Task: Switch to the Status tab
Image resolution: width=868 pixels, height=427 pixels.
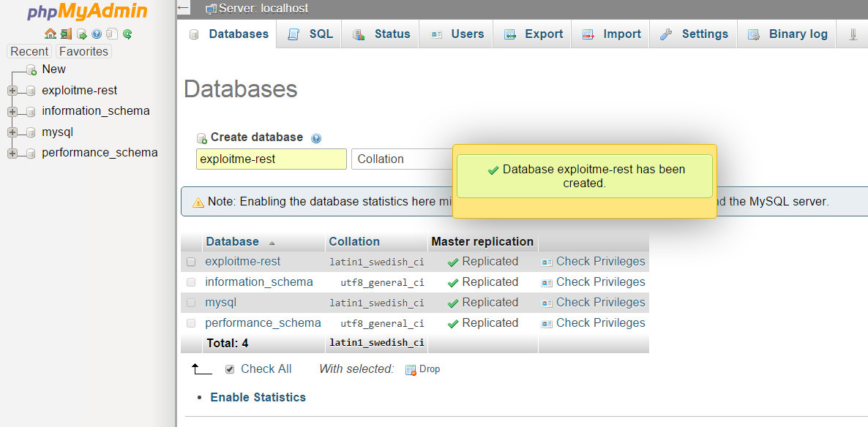Action: pos(381,34)
